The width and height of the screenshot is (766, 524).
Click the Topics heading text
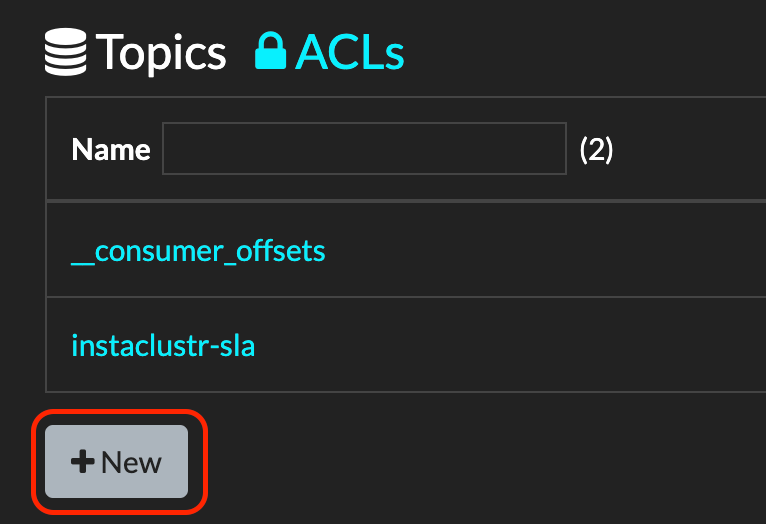coord(161,53)
